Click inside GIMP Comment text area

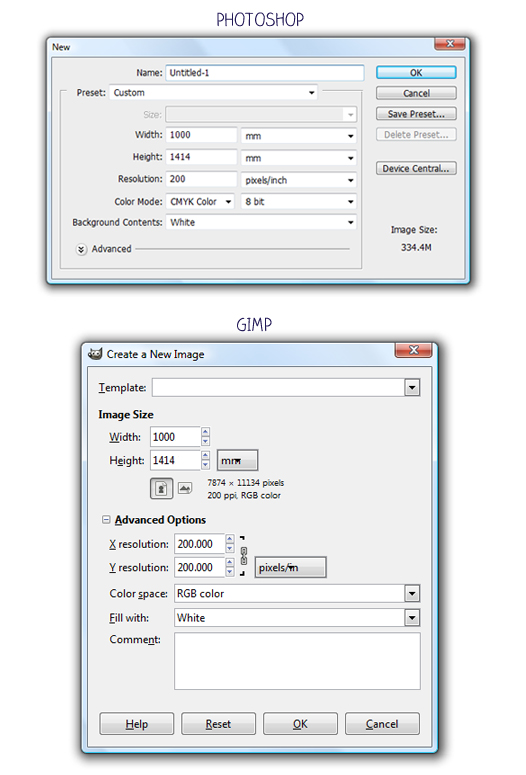click(x=297, y=661)
